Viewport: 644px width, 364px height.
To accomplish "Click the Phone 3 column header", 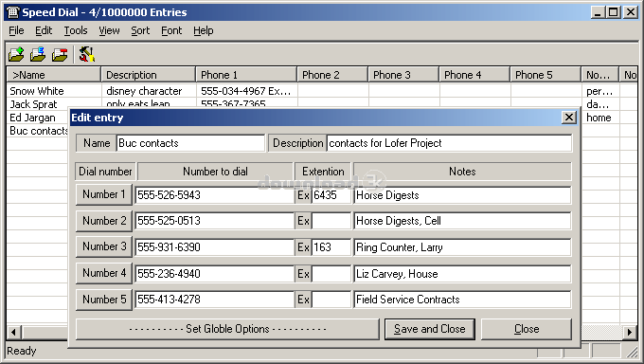I will 403,75.
